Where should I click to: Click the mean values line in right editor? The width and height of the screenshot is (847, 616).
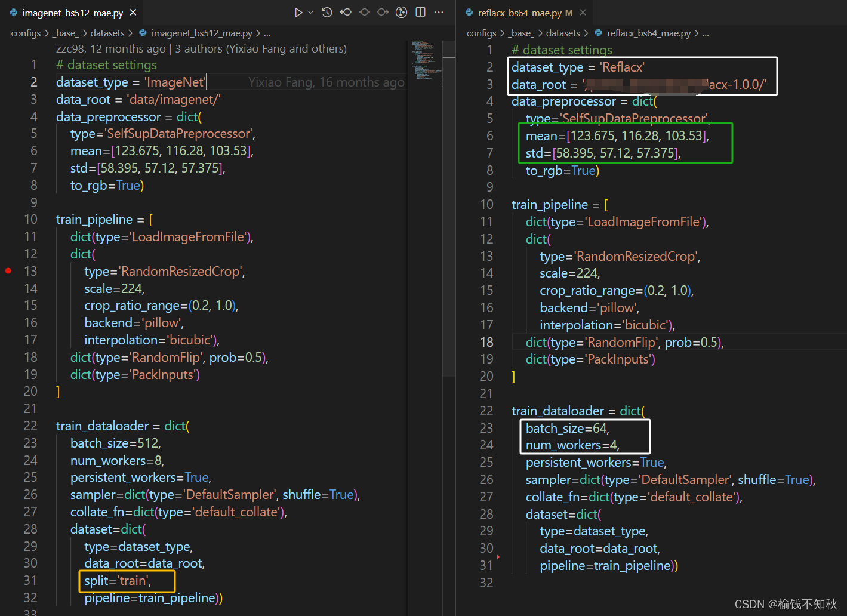(617, 136)
